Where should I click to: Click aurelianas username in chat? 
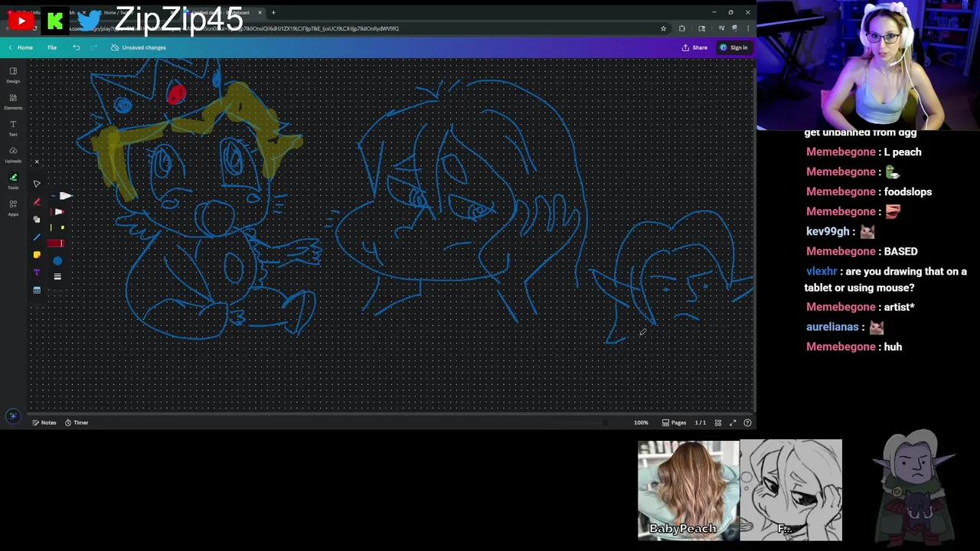click(832, 327)
